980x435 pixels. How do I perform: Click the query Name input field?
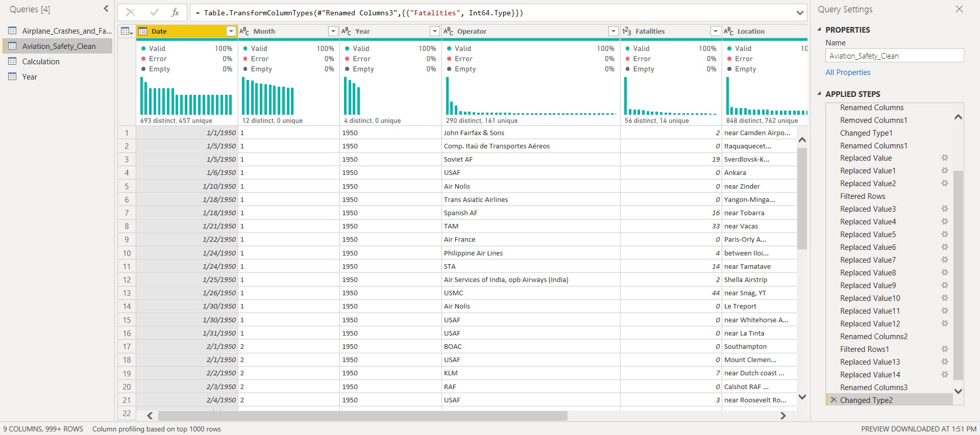[x=894, y=56]
